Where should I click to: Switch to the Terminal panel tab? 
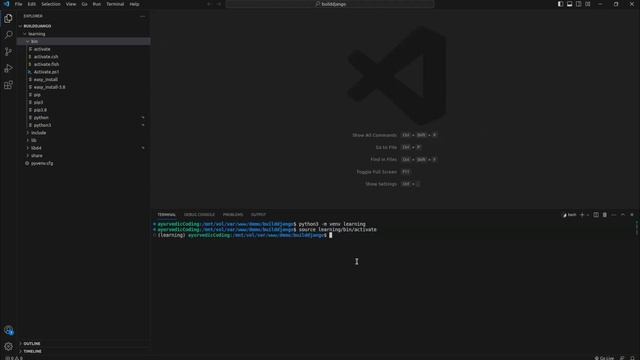click(x=167, y=215)
